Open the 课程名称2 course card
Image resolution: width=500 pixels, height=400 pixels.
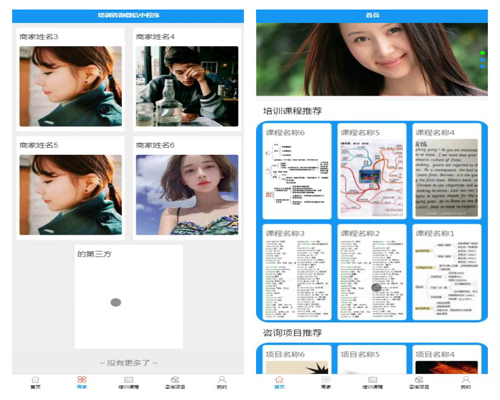372,272
